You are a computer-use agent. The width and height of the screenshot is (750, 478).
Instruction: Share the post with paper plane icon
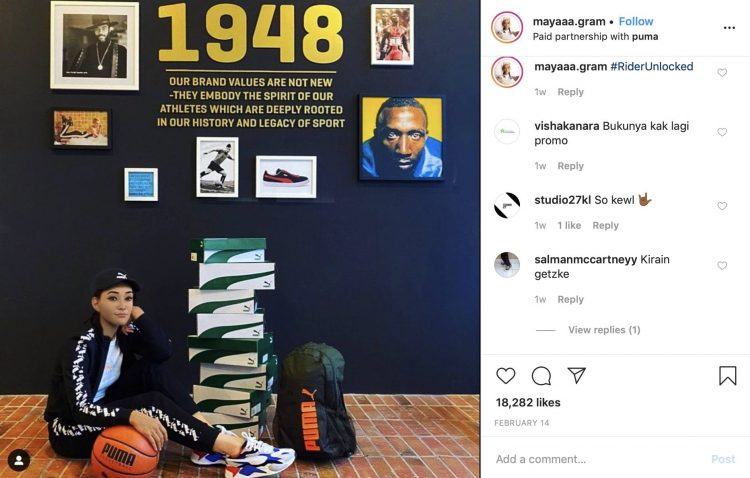[577, 375]
